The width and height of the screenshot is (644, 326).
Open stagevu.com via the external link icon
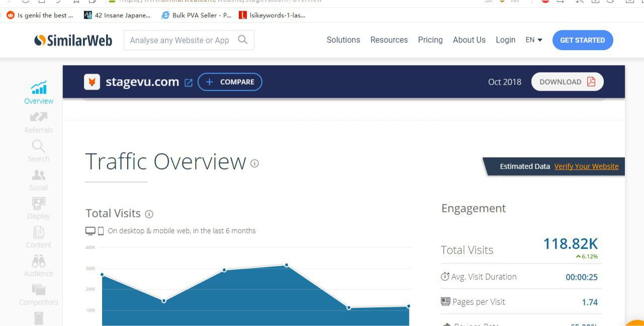coord(189,83)
